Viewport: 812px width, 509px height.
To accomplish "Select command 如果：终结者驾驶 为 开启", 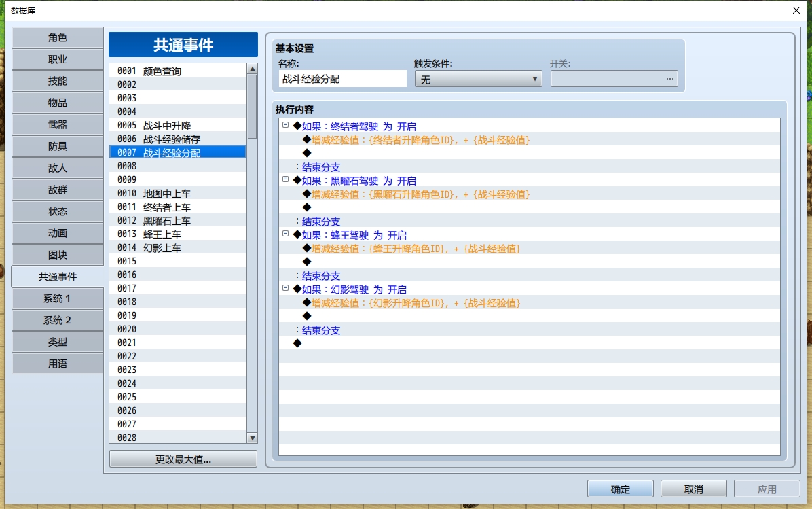I will pos(530,126).
